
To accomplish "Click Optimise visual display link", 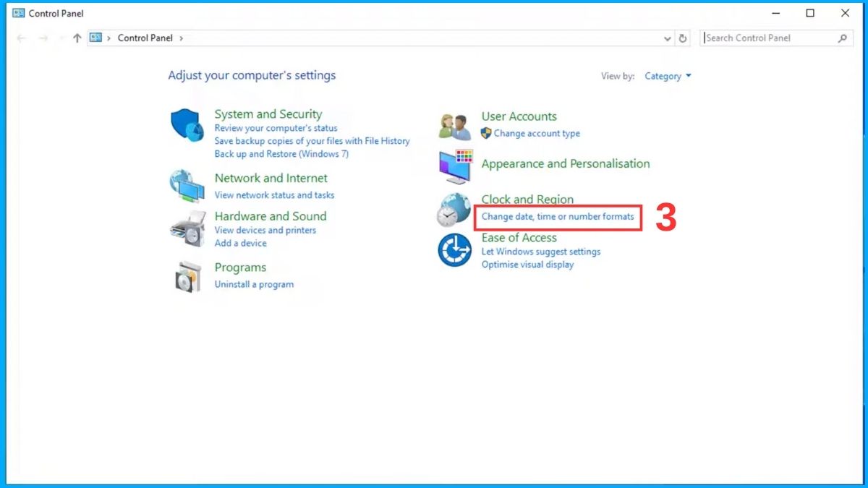I will (528, 265).
